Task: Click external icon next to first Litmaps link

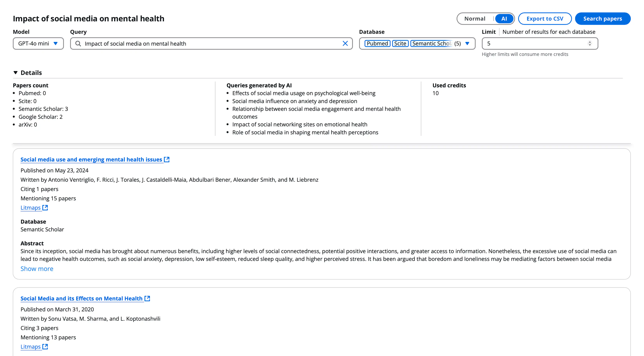Action: coord(45,208)
